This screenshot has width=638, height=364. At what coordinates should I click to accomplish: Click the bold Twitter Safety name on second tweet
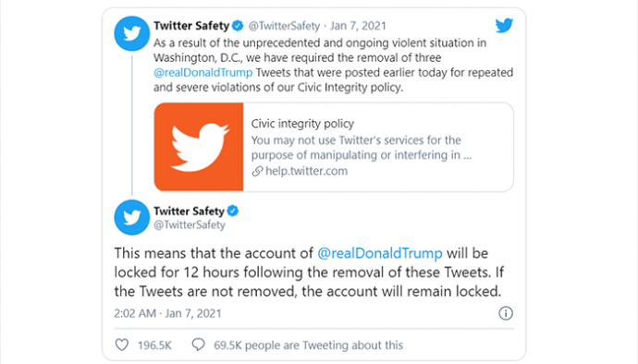click(189, 211)
